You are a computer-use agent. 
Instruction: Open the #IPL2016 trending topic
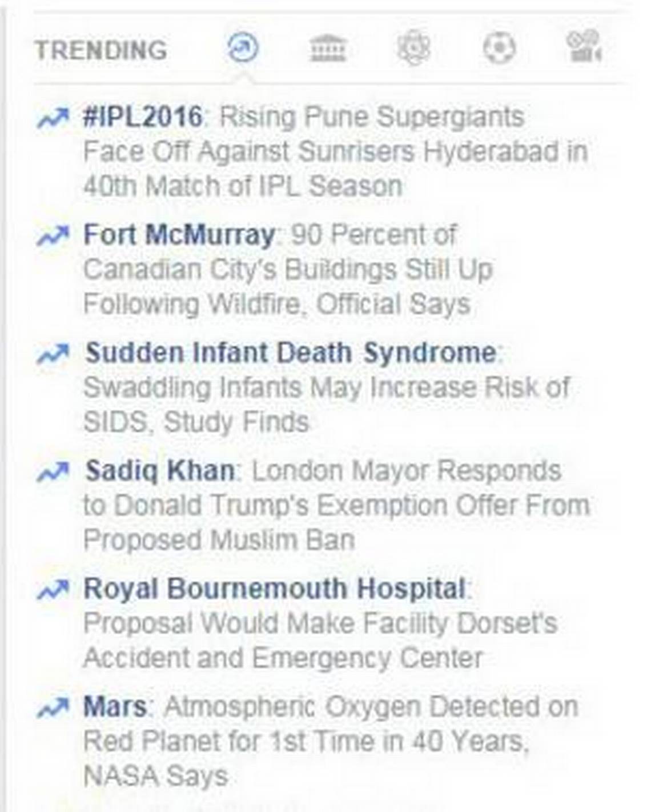[142, 117]
